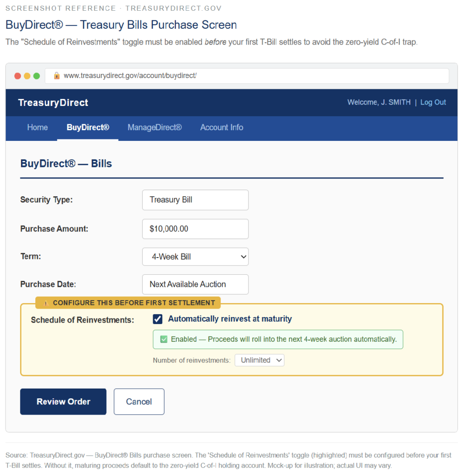
Task: Open the Account Info tab
Action: point(221,127)
